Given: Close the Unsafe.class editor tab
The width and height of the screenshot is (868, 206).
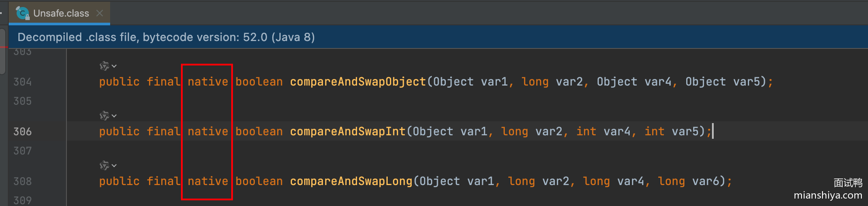Looking at the screenshot, I should [x=100, y=13].
